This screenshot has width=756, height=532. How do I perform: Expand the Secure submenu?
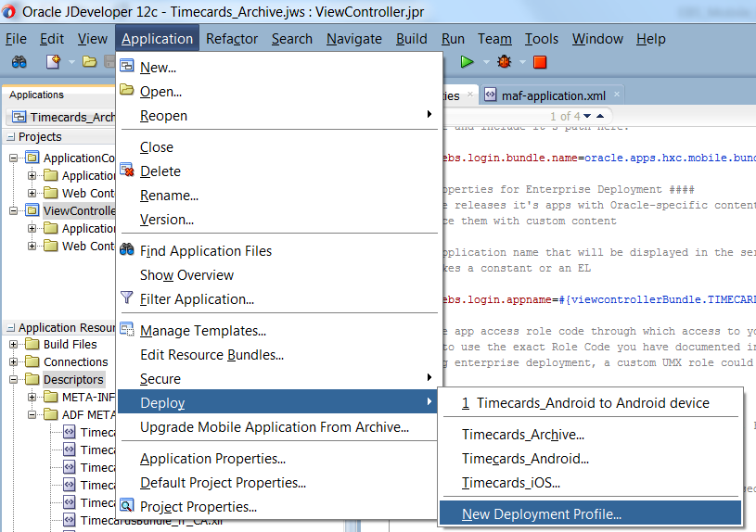279,379
